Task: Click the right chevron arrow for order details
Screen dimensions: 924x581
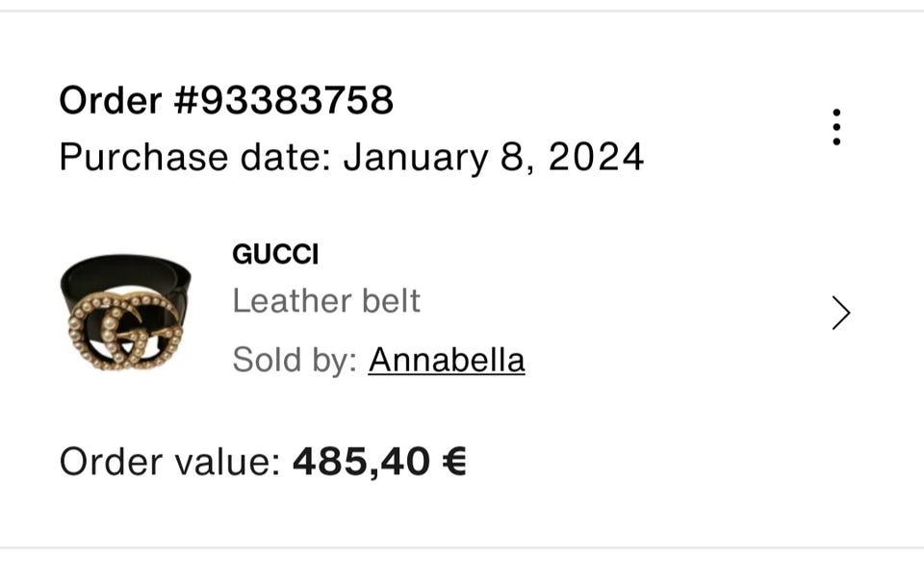Action: [840, 313]
